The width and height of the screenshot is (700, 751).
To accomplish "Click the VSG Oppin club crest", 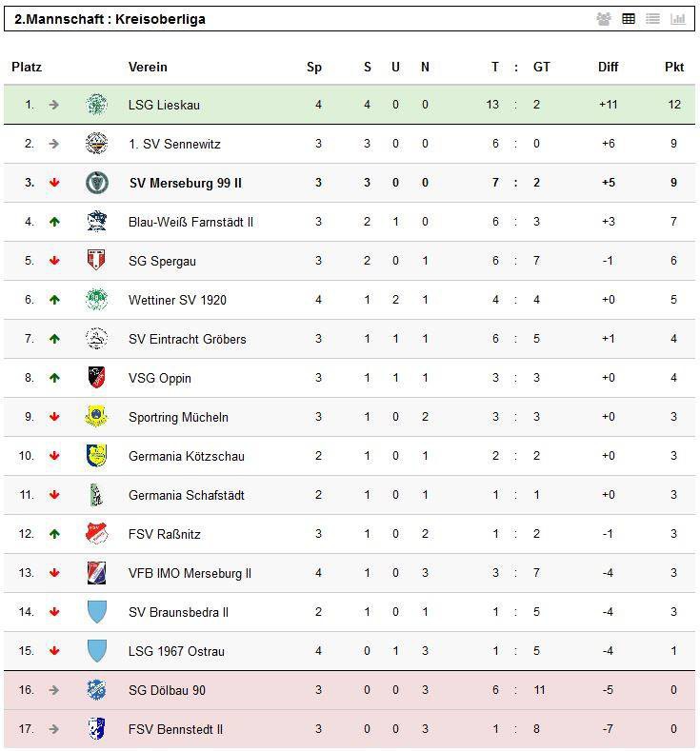I will click(x=97, y=378).
